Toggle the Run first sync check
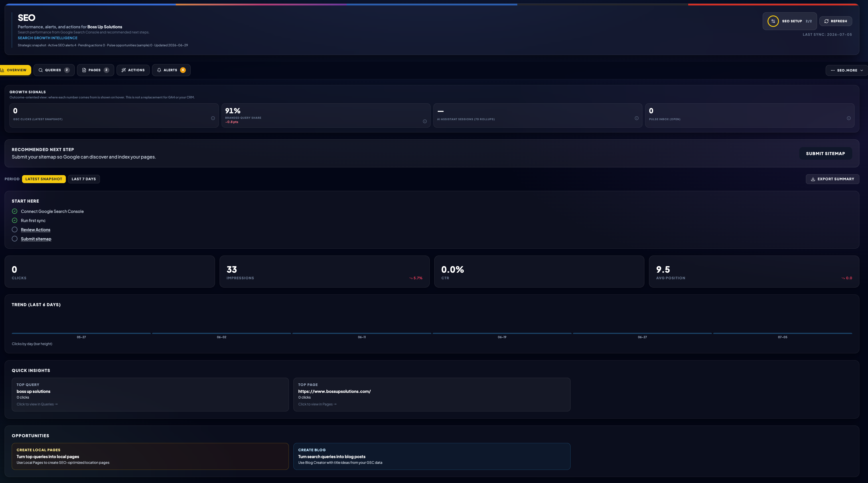The width and height of the screenshot is (868, 483). coord(15,220)
